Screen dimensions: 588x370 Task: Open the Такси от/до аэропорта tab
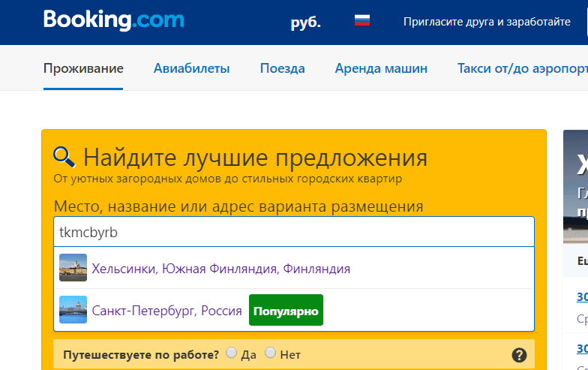[x=522, y=68]
